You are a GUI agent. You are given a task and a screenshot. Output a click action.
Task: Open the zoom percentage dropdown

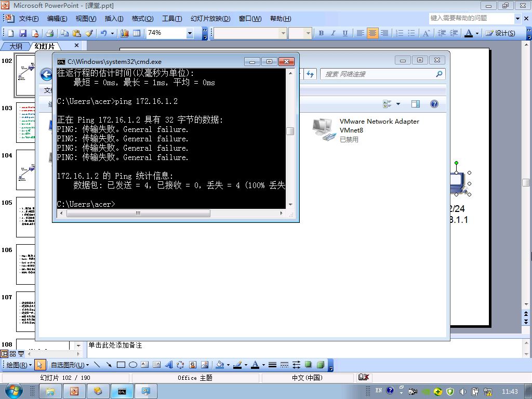click(x=190, y=33)
